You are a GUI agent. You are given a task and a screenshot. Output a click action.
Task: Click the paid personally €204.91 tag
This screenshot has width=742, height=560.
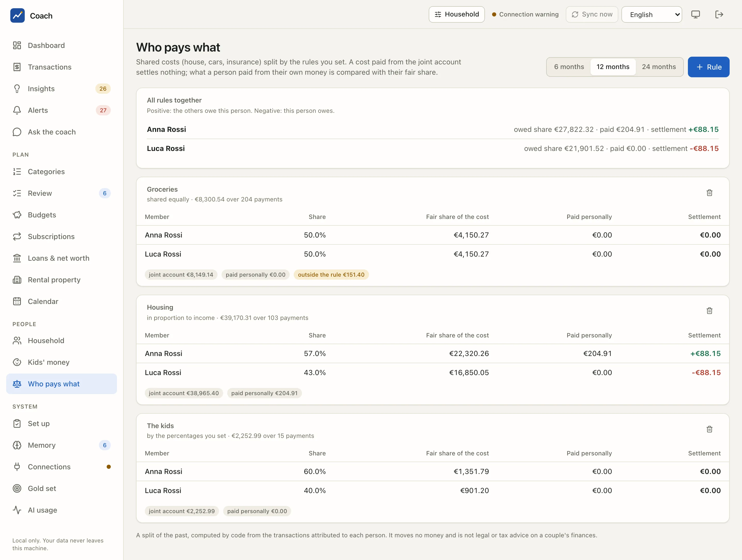pyautogui.click(x=264, y=393)
